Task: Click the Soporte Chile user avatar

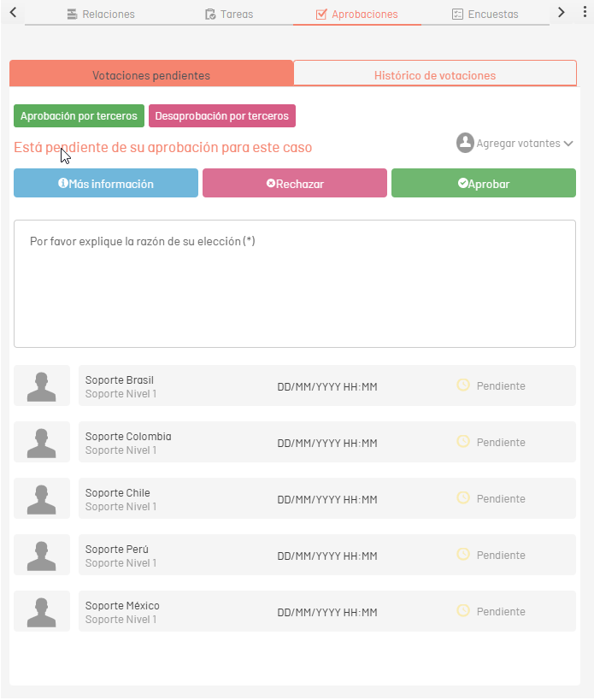Action: click(x=41, y=499)
